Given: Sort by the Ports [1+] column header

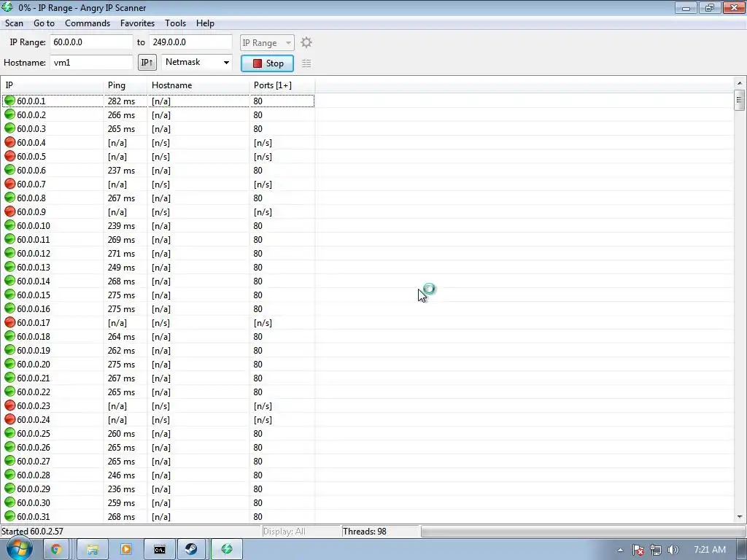Looking at the screenshot, I should pos(282,85).
